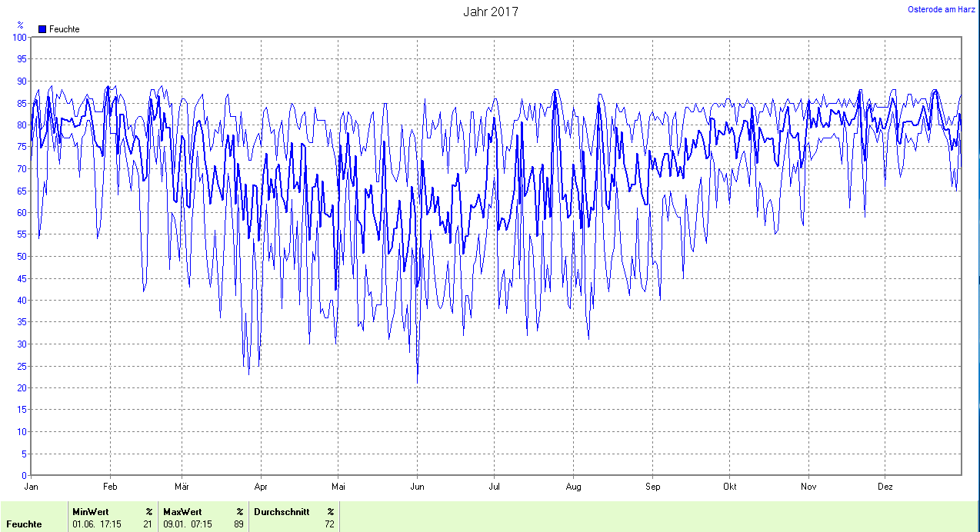Click the Okt month label

(x=730, y=487)
